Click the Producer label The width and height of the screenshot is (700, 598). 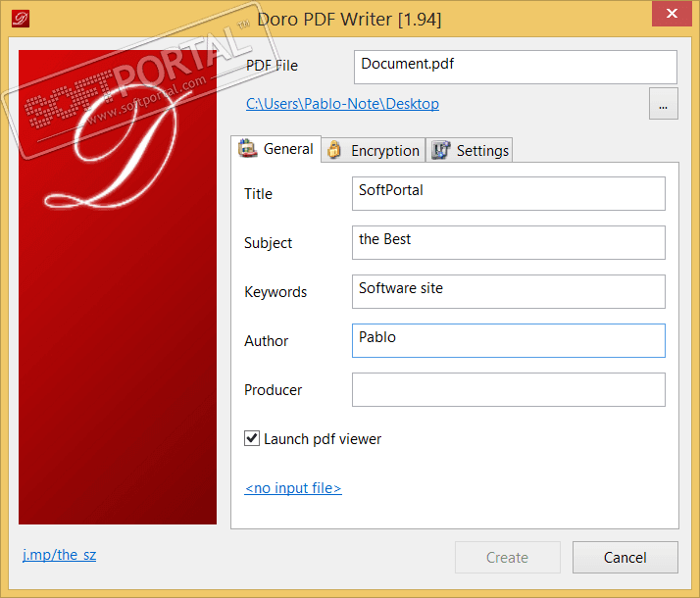[x=274, y=389]
